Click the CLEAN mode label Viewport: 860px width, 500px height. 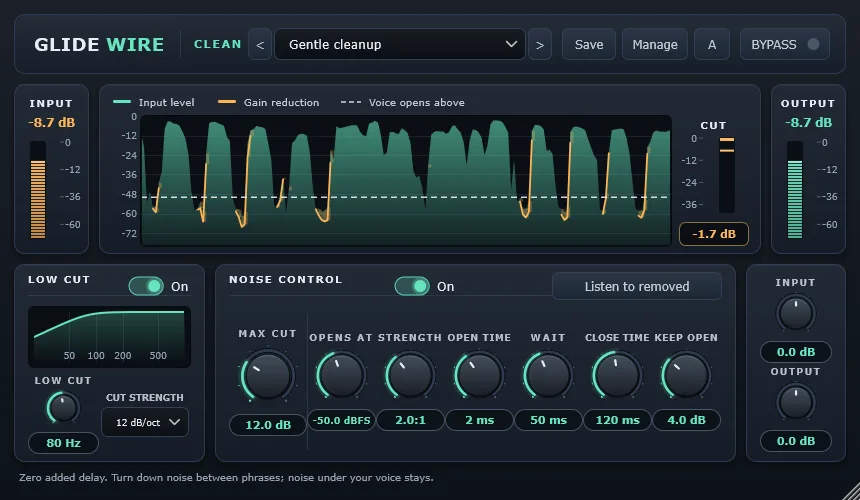point(218,44)
